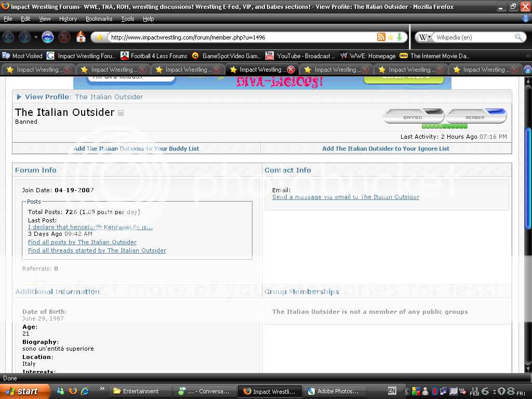This screenshot has width=532, height=399.
Task: Click the status icon beside The Italian Outsider
Action: 121,113
